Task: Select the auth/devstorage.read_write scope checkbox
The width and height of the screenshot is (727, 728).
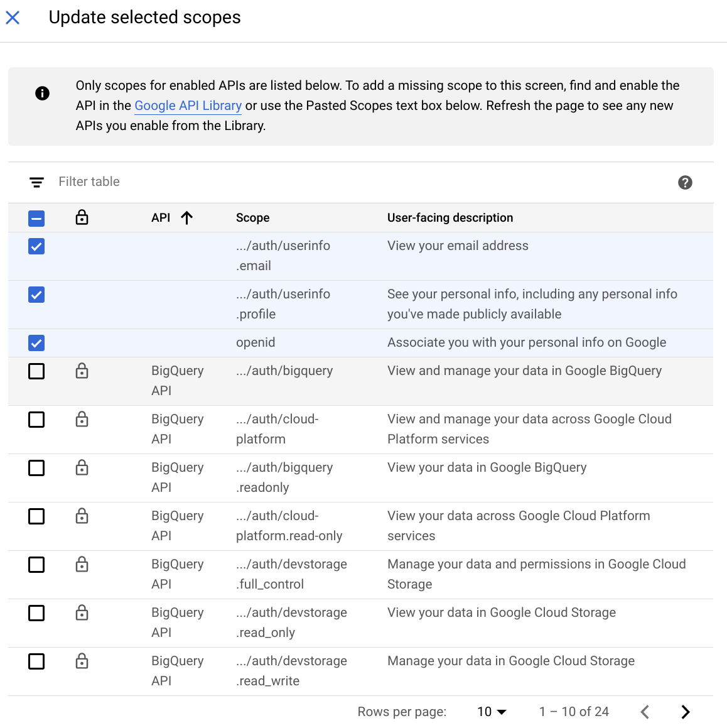Action: point(36,661)
